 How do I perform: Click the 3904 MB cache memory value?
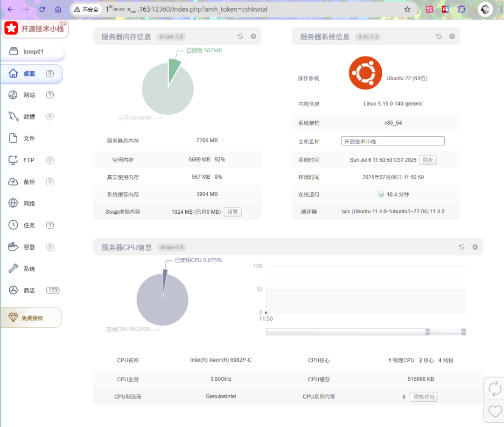coord(207,194)
